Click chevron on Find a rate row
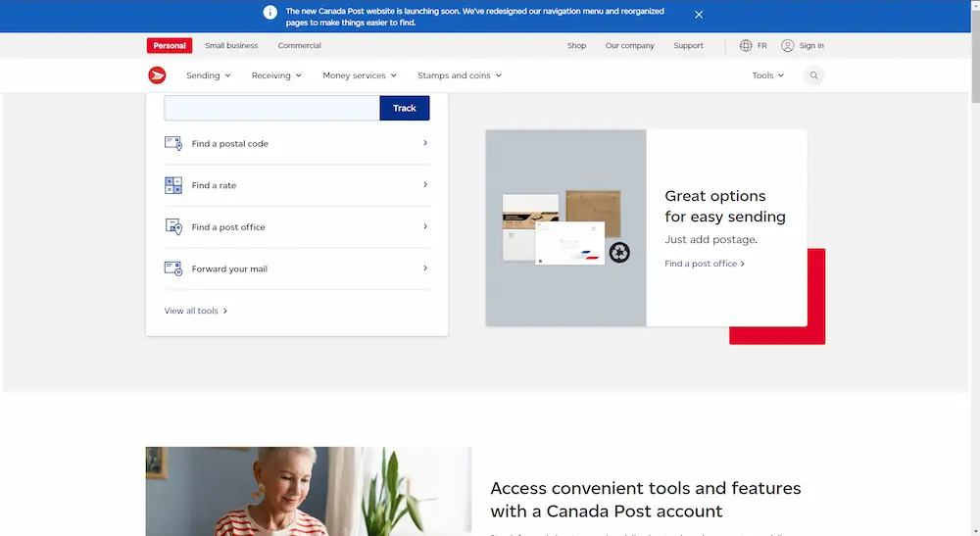 coord(425,185)
